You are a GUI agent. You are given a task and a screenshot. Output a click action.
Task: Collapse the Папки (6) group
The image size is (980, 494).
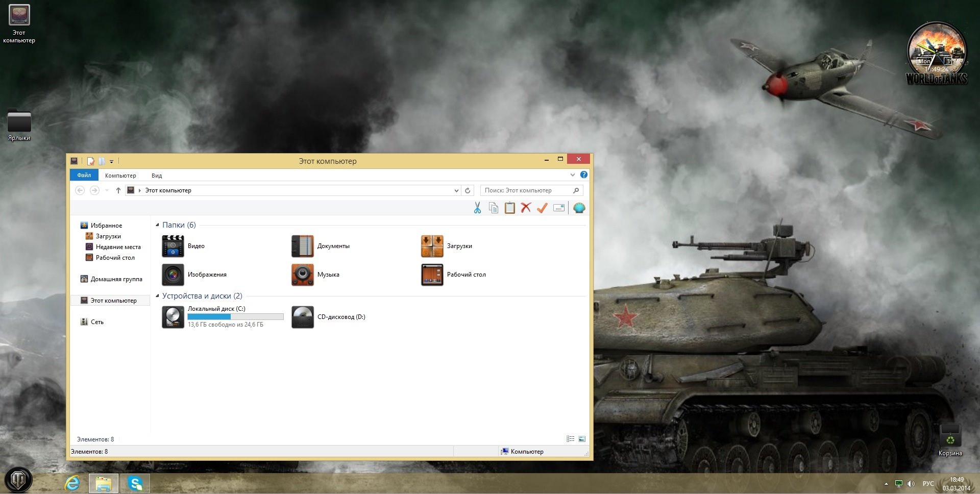tap(157, 225)
